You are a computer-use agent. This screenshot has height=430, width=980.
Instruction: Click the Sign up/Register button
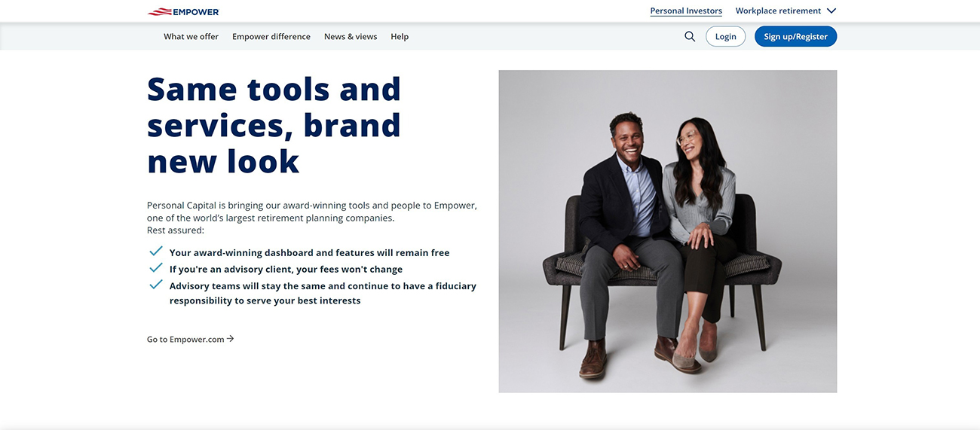[795, 36]
